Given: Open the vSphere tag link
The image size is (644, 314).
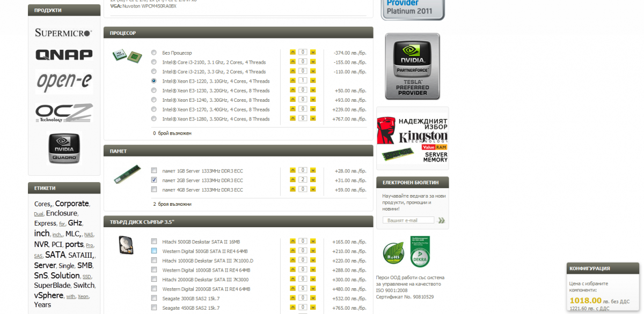Looking at the screenshot, I should click(49, 295).
